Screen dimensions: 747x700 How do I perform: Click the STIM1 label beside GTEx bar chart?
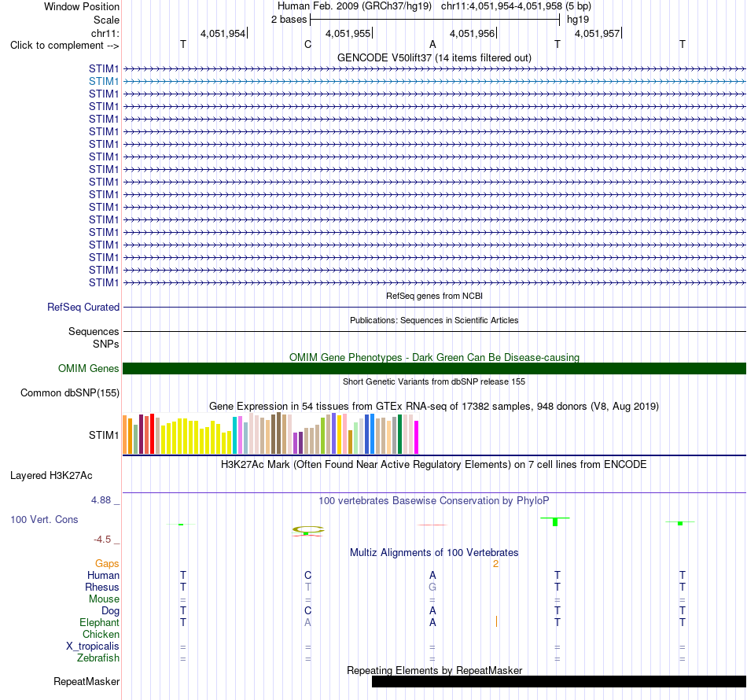(x=103, y=435)
